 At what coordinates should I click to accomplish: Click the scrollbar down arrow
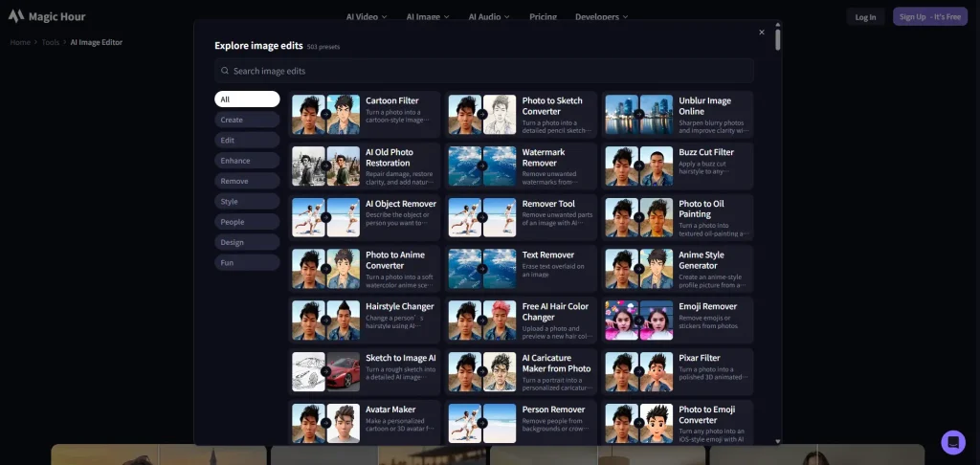777,441
